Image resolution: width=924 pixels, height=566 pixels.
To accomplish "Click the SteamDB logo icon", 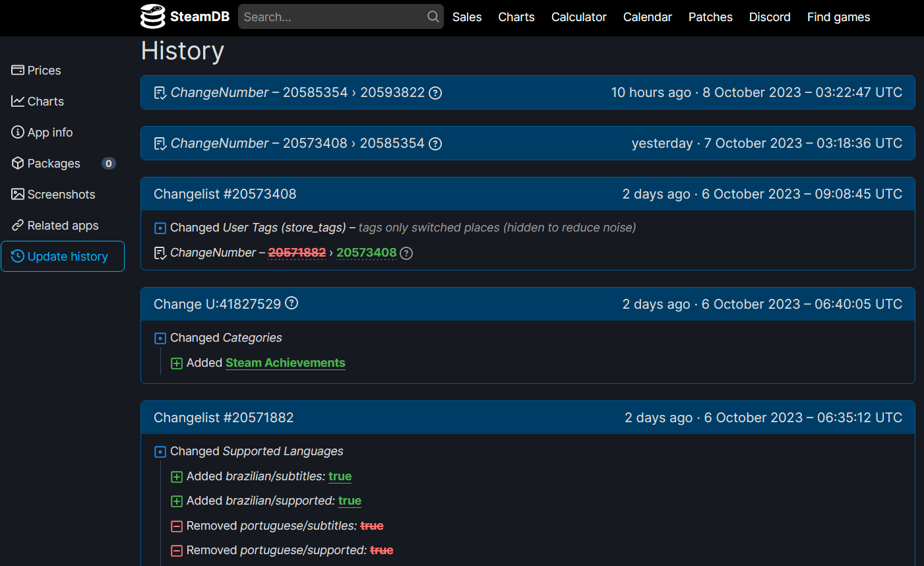I will (152, 16).
